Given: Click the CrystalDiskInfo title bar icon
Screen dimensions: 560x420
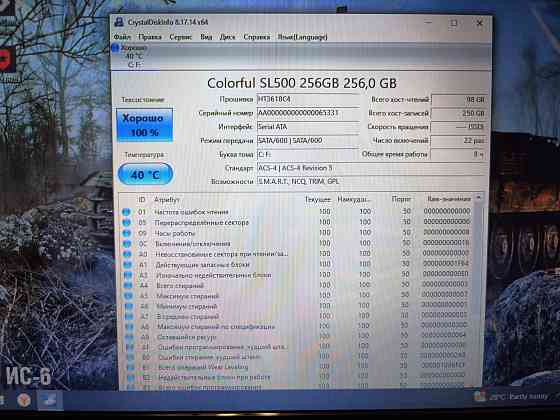Looking at the screenshot, I should pyautogui.click(x=119, y=22).
